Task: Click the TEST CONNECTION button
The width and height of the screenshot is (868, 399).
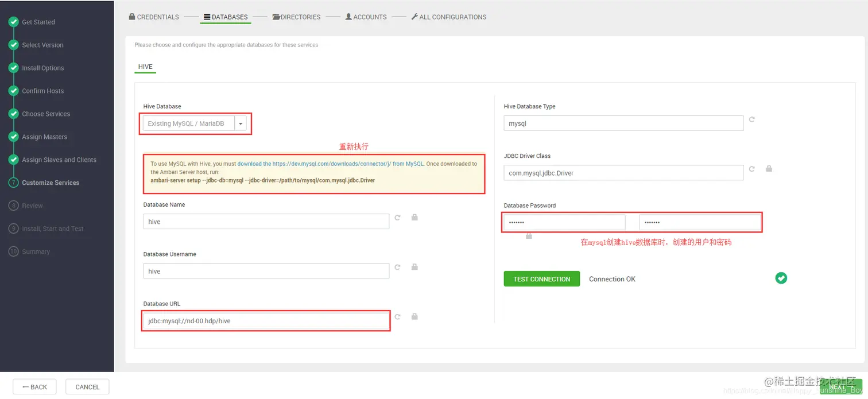Action: pyautogui.click(x=542, y=279)
